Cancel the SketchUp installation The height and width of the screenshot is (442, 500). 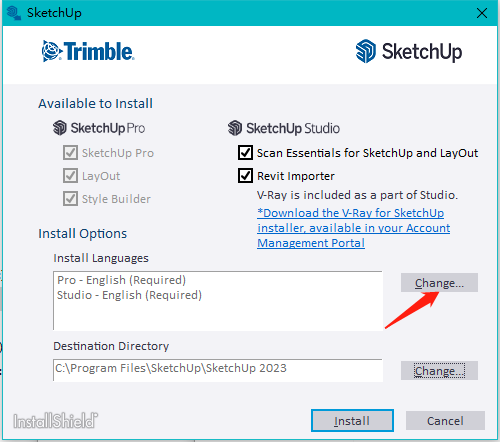[x=445, y=421]
